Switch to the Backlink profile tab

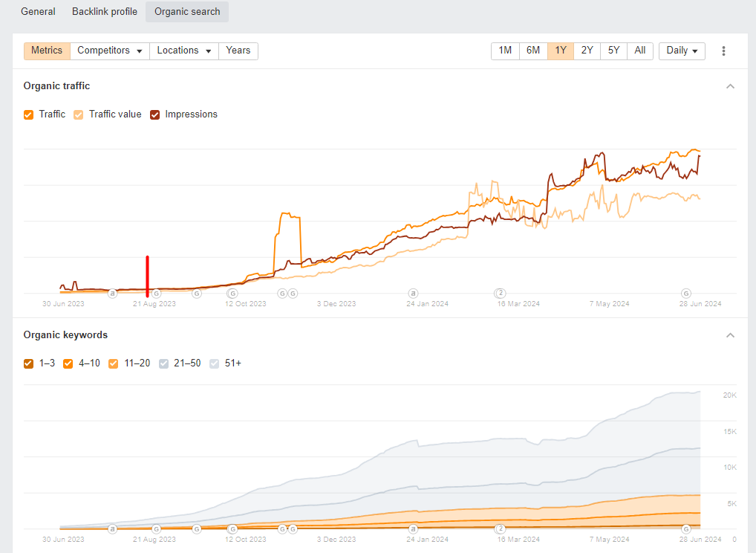click(x=105, y=12)
